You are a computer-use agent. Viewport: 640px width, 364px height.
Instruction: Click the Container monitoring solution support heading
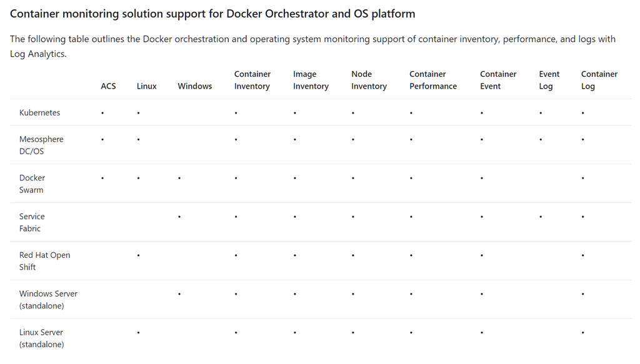point(212,14)
